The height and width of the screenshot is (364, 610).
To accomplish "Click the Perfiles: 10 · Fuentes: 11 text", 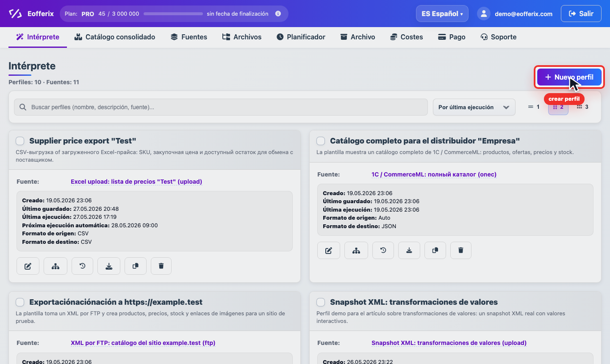I will pos(44,82).
